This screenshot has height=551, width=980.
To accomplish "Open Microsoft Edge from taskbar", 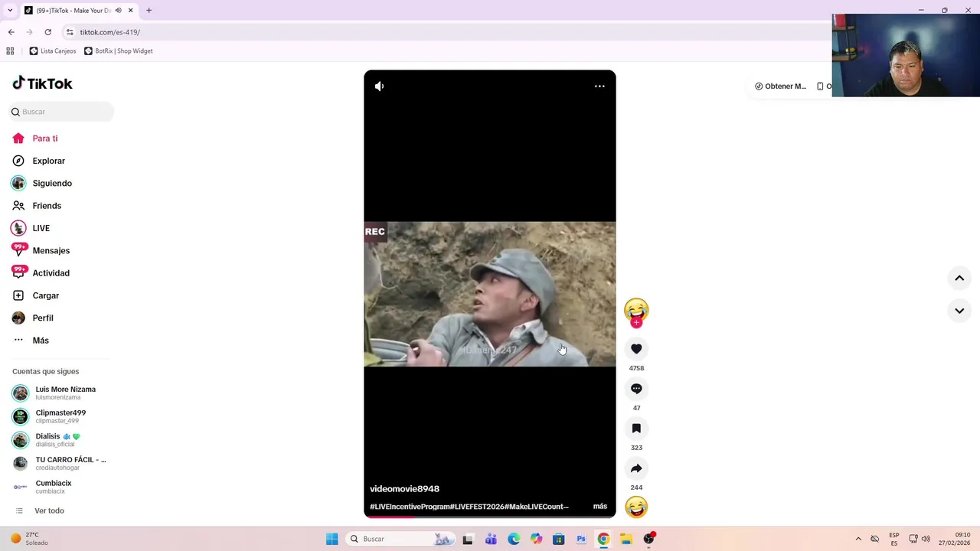I will (514, 539).
